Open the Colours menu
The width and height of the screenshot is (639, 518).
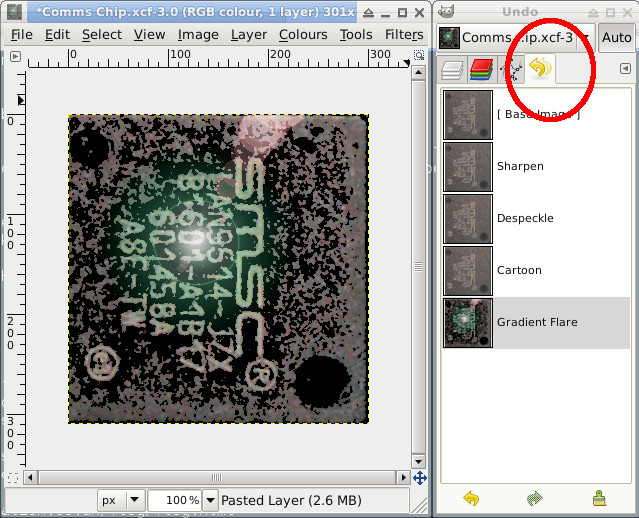coord(303,35)
